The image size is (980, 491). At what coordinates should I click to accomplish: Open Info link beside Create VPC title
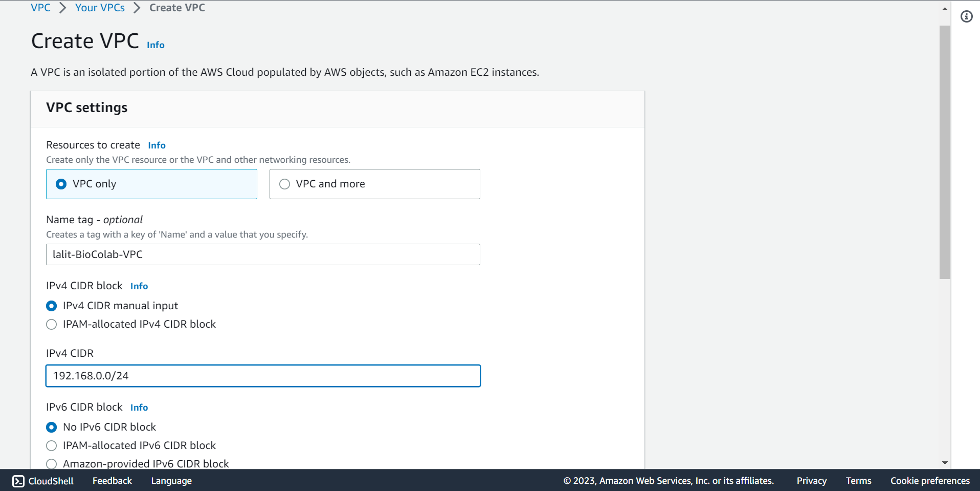pyautogui.click(x=155, y=45)
